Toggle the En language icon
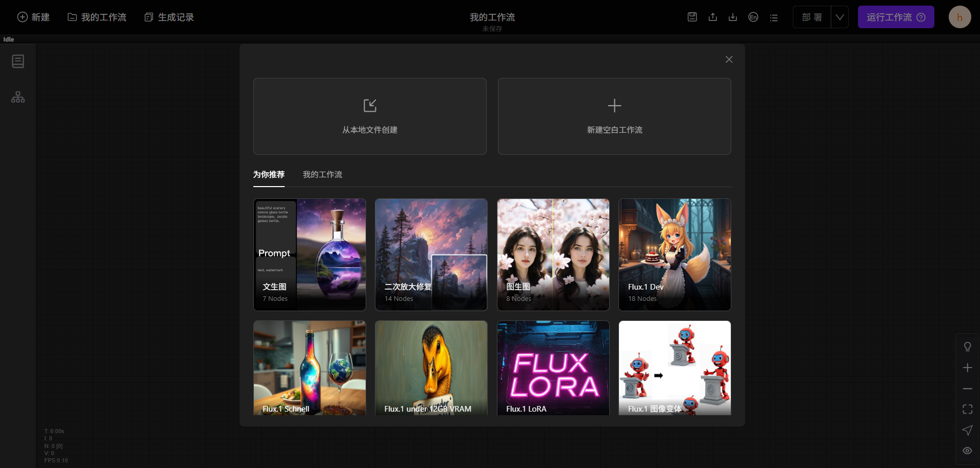The width and height of the screenshot is (980, 468). pyautogui.click(x=753, y=17)
